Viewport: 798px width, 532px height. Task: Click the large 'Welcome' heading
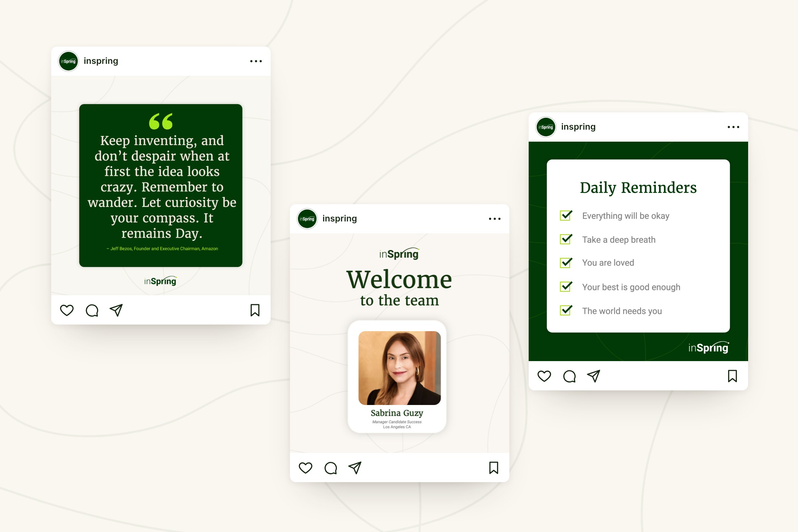coord(399,280)
